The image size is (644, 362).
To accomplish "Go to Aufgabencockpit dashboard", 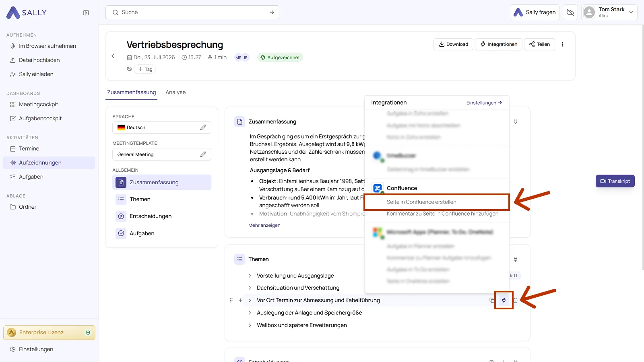I will tap(40, 118).
